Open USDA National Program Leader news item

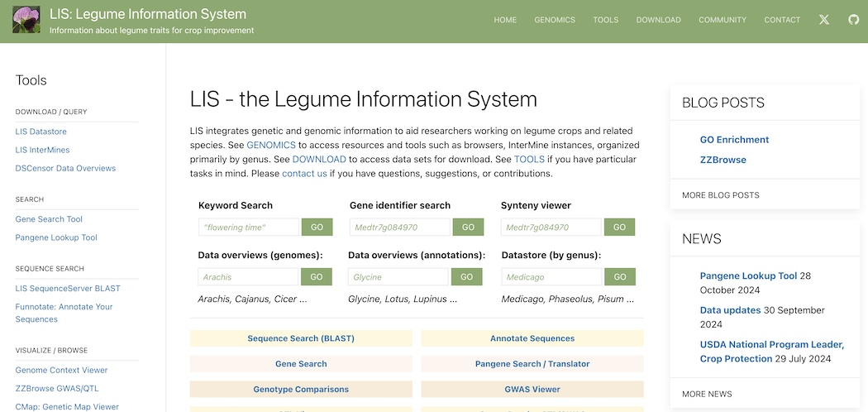click(771, 352)
